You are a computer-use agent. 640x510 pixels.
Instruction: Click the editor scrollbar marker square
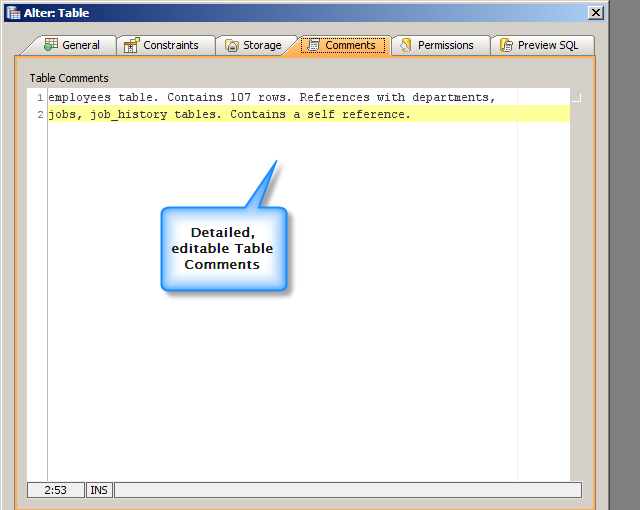pos(576,98)
